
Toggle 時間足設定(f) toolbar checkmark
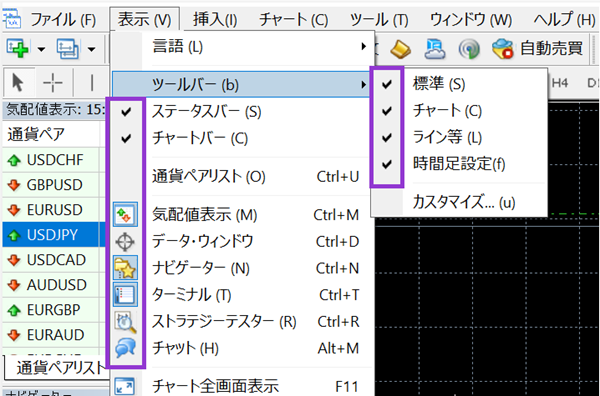387,164
